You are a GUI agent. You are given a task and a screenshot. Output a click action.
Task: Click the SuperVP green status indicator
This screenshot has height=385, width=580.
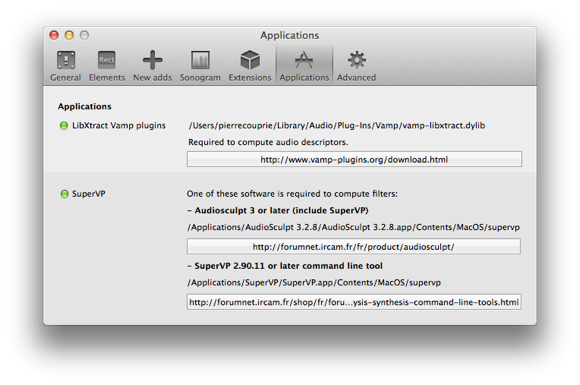(x=64, y=194)
